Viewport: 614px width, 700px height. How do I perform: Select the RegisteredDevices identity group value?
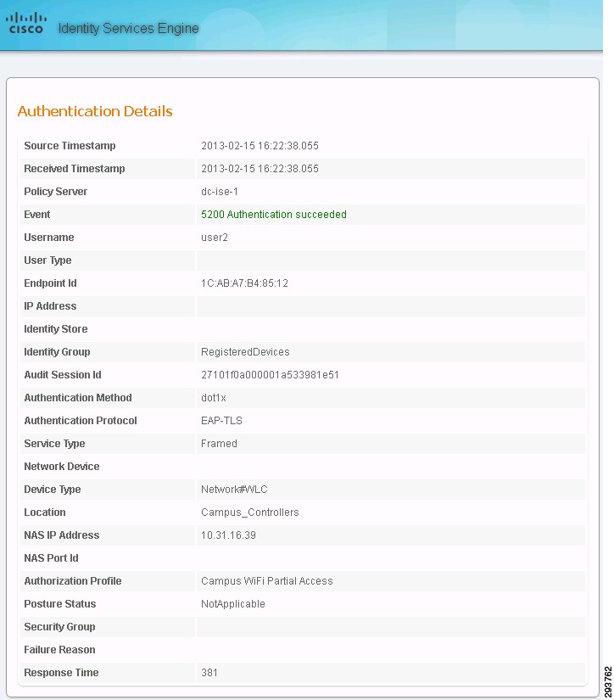point(245,352)
